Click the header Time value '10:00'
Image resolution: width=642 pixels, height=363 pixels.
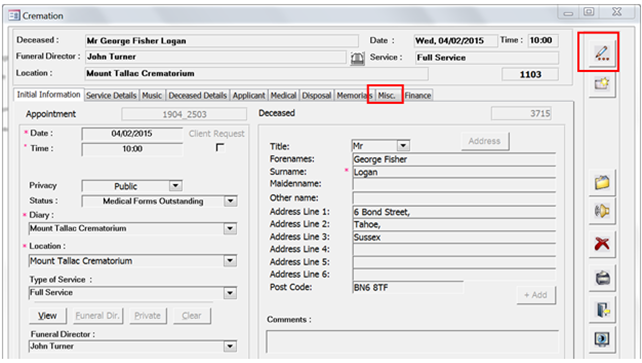pos(543,41)
